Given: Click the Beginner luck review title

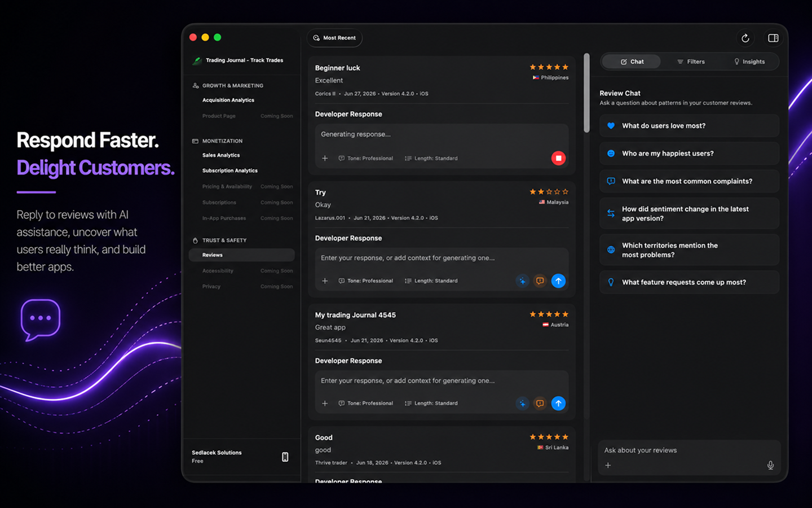Looking at the screenshot, I should pos(337,68).
